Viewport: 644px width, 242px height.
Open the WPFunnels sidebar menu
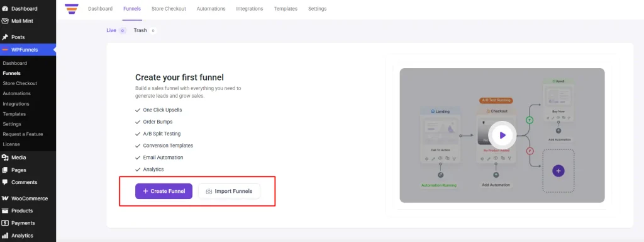point(28,50)
